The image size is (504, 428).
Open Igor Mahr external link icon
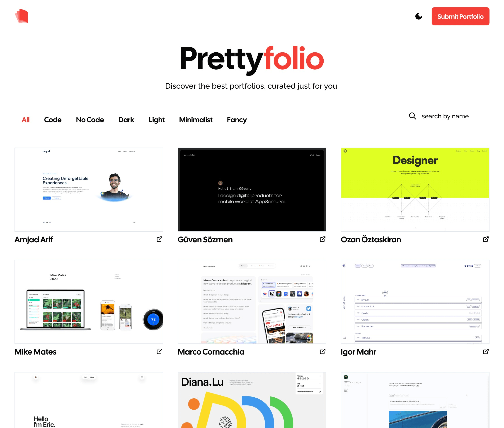(486, 351)
